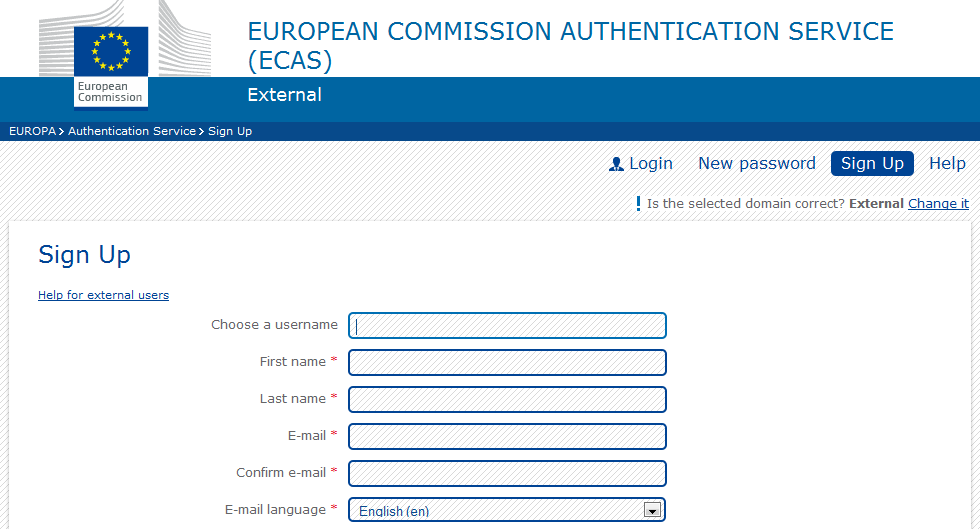Click the Last name input field
The width and height of the screenshot is (980, 529).
(x=507, y=400)
